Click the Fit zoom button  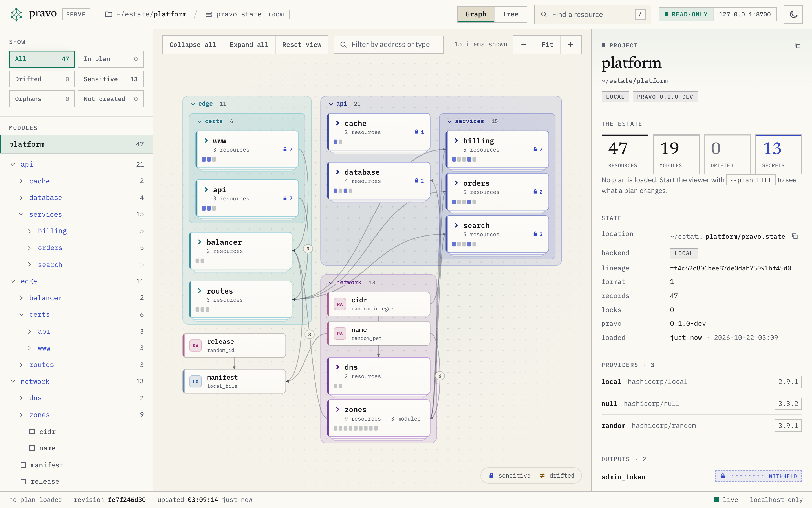point(547,45)
